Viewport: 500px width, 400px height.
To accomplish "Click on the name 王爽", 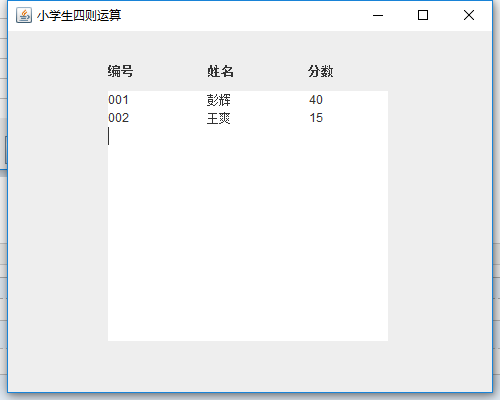I will (x=219, y=118).
